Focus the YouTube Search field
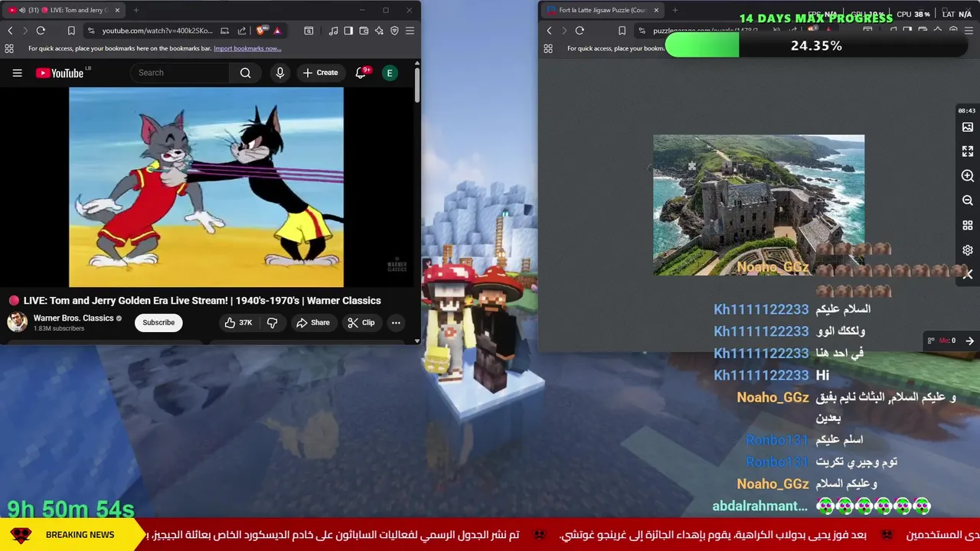Viewport: 980px width, 551px height. tap(181, 73)
